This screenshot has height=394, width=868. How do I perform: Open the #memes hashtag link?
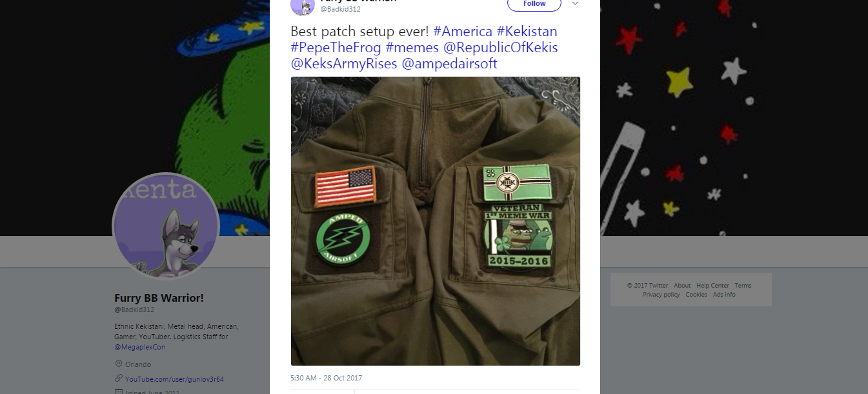[412, 48]
